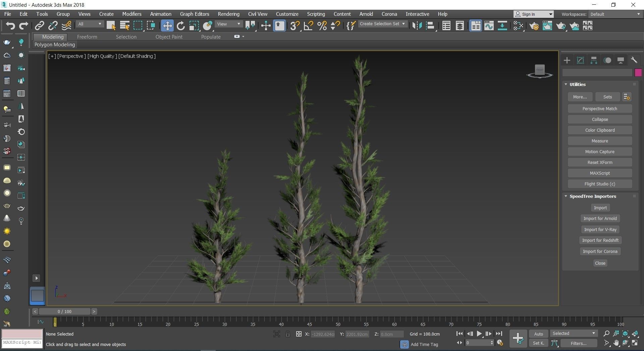Toggle the Selection Lock padlock

pos(287,334)
